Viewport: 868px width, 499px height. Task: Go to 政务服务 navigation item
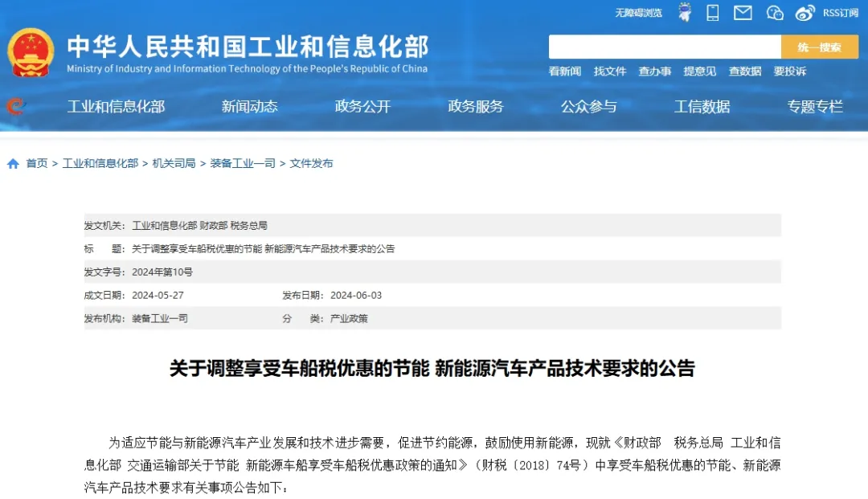pyautogui.click(x=476, y=106)
